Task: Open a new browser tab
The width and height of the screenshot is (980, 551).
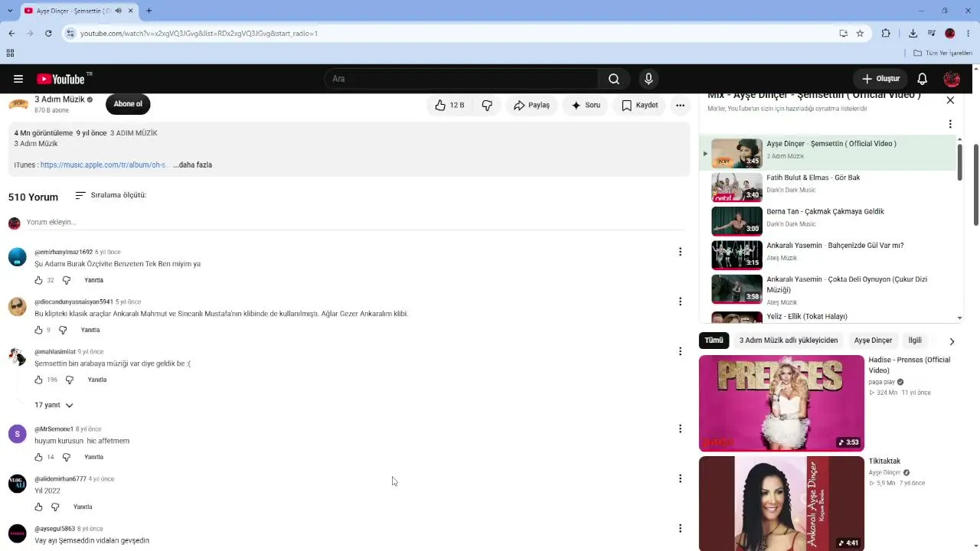Action: pos(149,11)
